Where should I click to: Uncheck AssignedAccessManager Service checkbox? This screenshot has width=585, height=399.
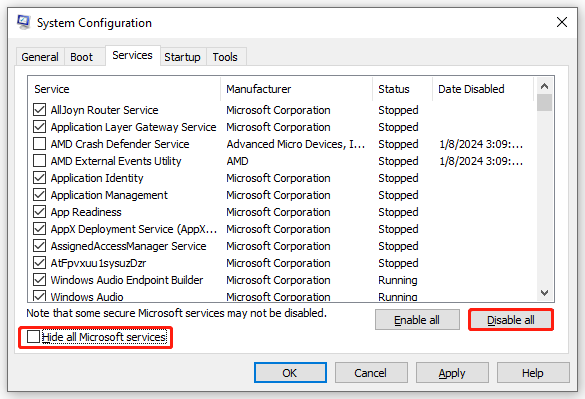[40, 246]
